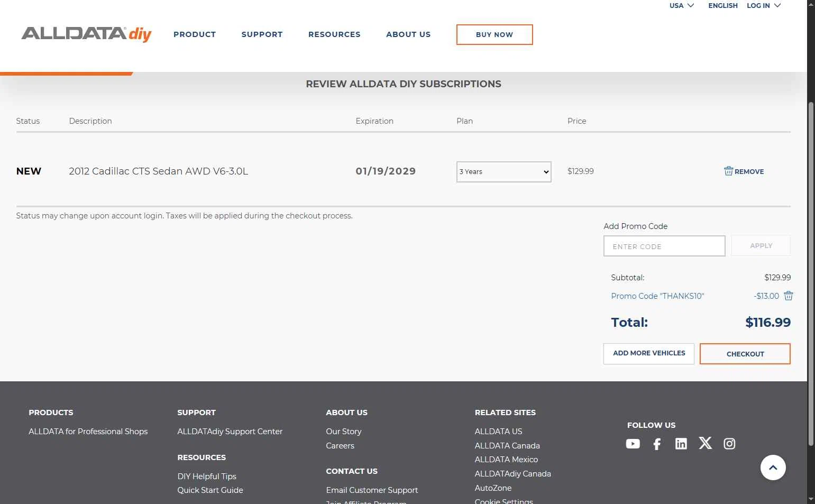The height and width of the screenshot is (504, 815).
Task: Click ADD MORE VEHICLES button
Action: [649, 353]
